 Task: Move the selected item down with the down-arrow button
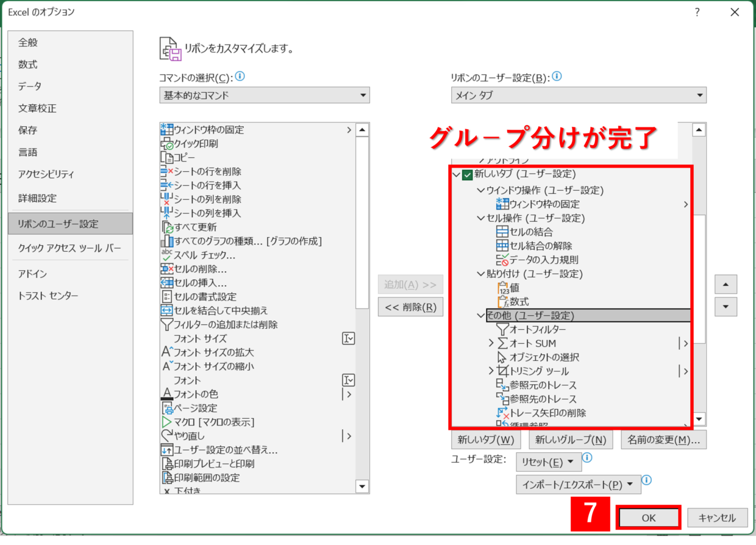(x=726, y=307)
